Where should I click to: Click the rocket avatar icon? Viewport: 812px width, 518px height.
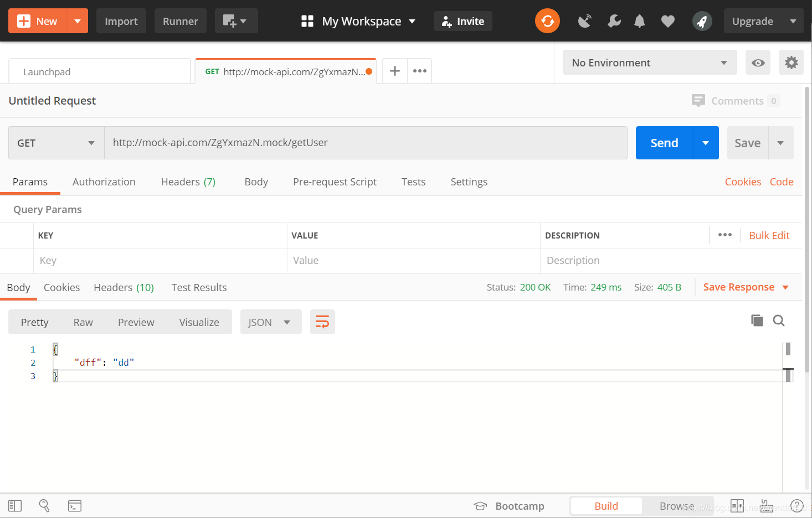click(x=702, y=21)
